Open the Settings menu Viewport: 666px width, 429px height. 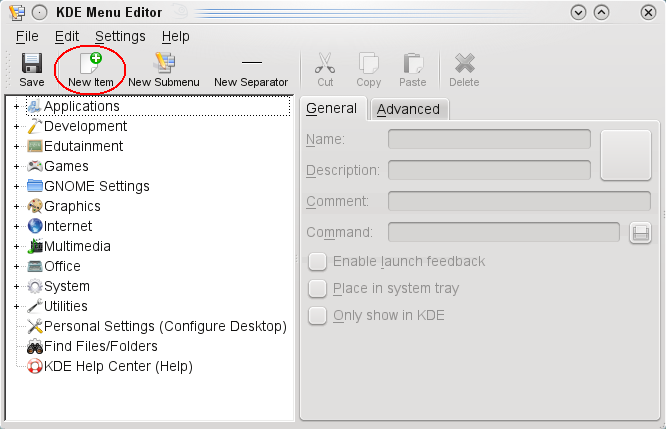coord(120,37)
